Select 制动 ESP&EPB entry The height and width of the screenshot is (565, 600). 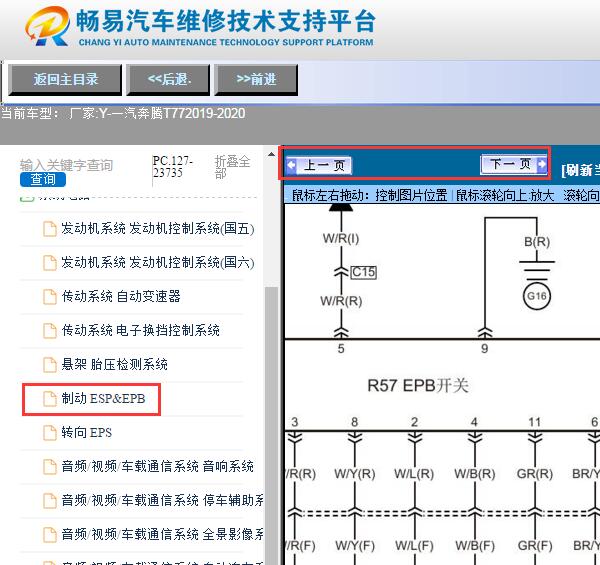pyautogui.click(x=103, y=399)
